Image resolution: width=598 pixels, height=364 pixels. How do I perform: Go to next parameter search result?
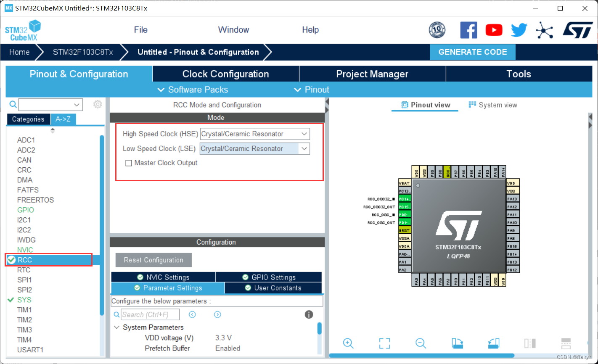[217, 314]
